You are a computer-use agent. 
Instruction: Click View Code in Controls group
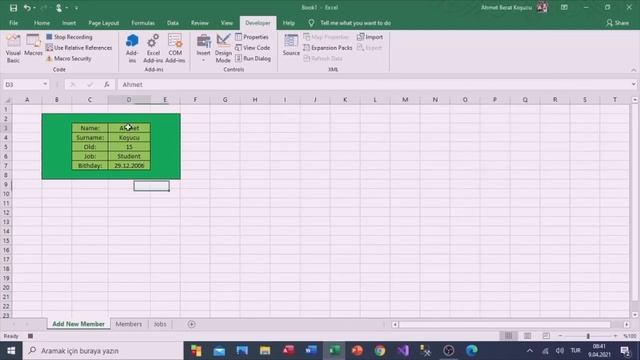pos(253,48)
